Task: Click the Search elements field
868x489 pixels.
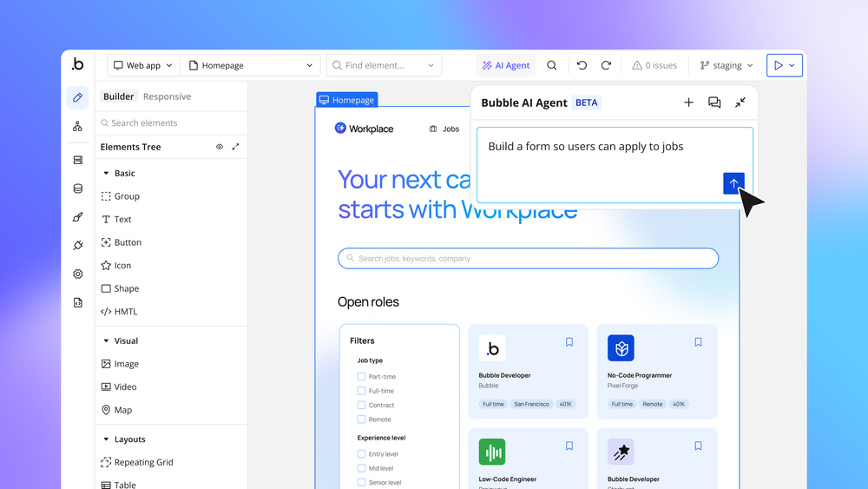Action: (x=171, y=123)
